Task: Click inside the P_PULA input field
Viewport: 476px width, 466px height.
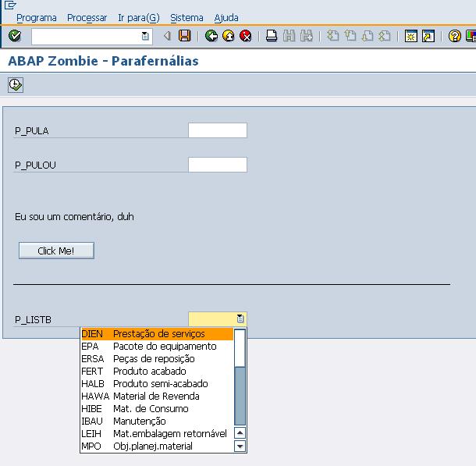Action: tap(218, 130)
